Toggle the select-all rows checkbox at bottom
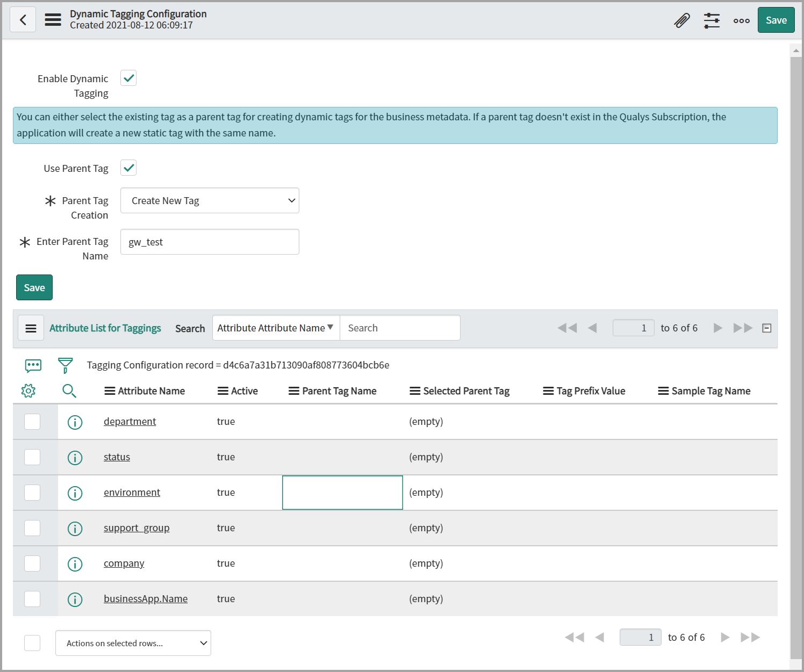 tap(32, 643)
